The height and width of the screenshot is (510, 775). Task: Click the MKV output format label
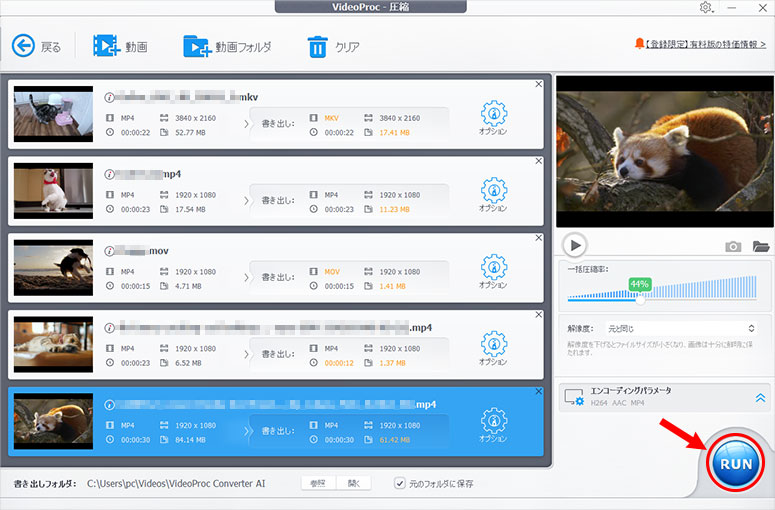point(332,118)
